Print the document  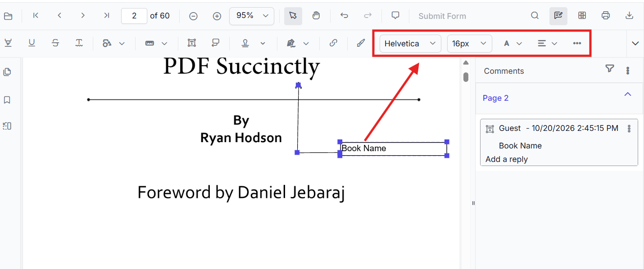pos(606,16)
